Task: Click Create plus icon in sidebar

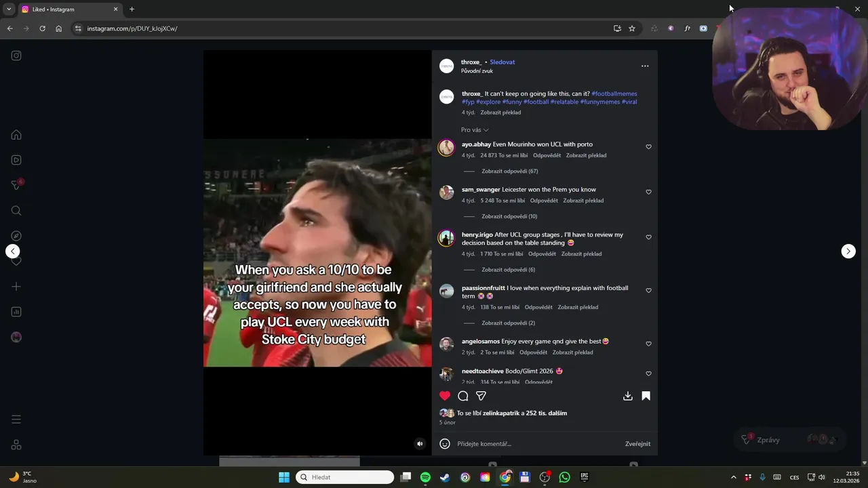Action: coord(16,287)
